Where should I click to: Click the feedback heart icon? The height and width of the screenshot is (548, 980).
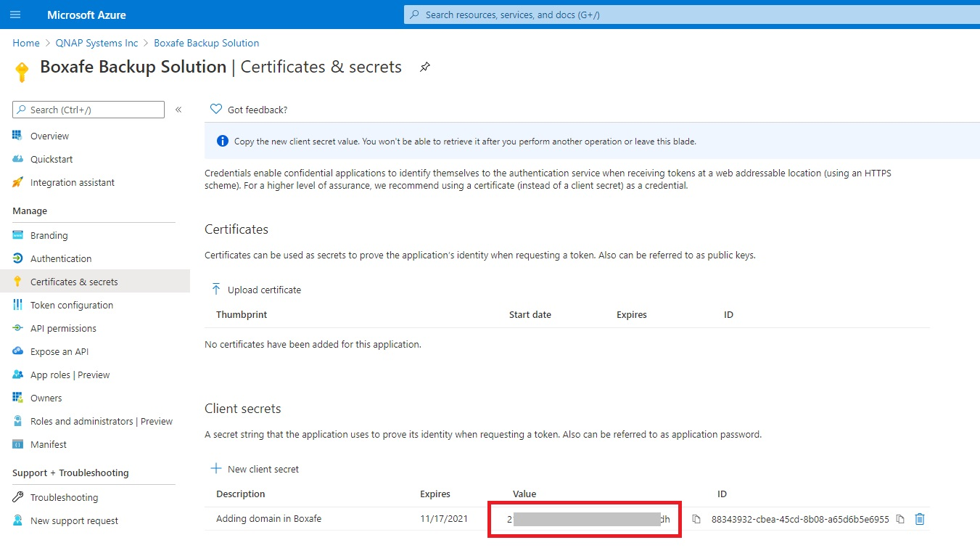click(215, 110)
